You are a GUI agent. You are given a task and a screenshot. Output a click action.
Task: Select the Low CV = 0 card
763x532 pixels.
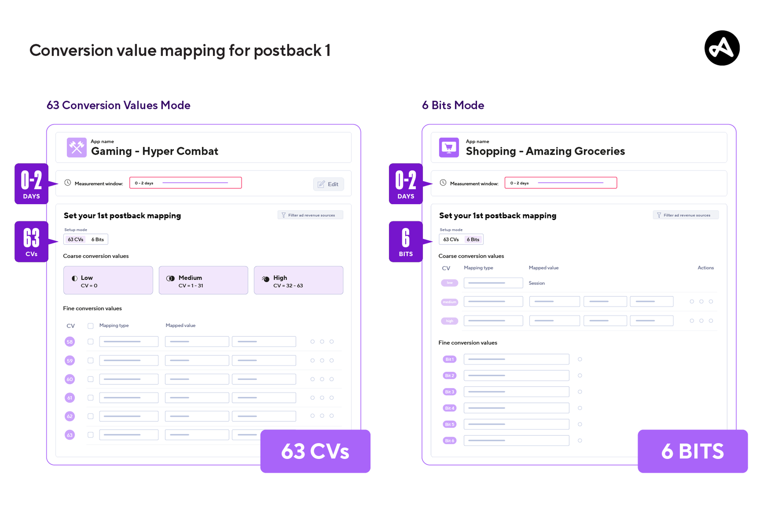(x=108, y=280)
